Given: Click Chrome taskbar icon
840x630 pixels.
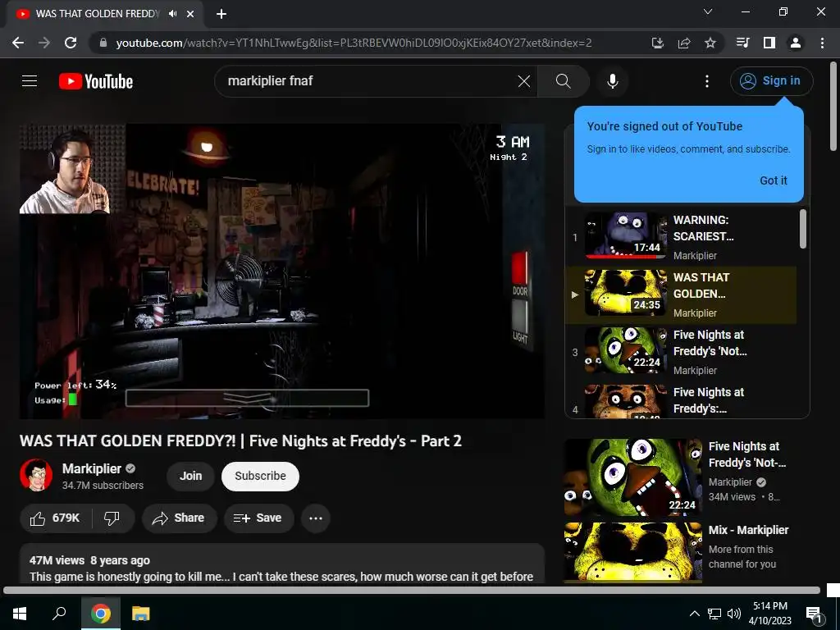Looking at the screenshot, I should (x=100, y=614).
